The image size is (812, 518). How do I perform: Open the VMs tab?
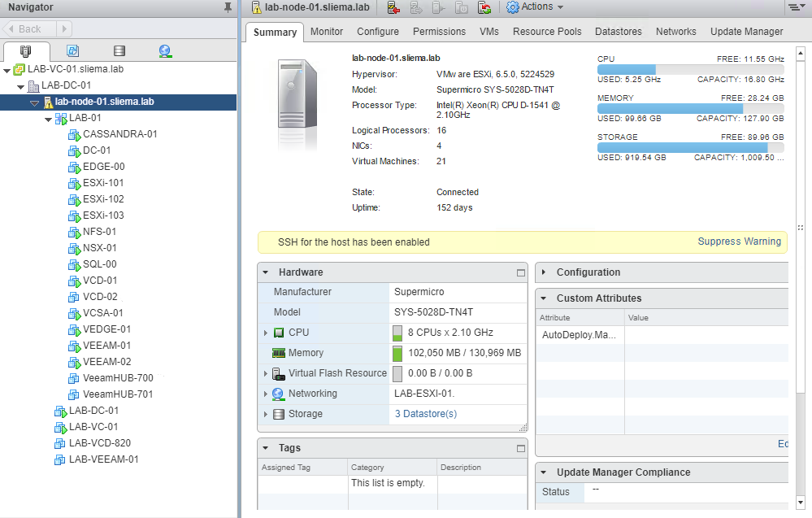point(489,32)
